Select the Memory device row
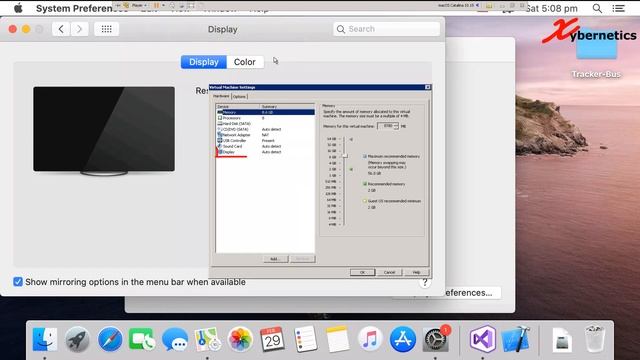The image size is (640, 360). [x=265, y=112]
